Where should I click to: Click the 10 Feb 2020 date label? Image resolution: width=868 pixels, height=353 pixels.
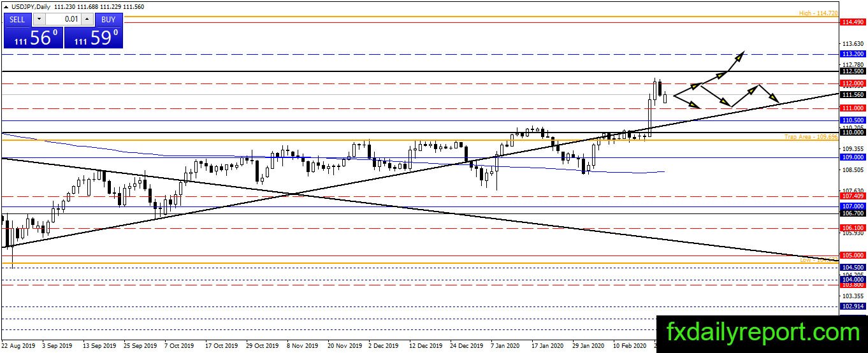[x=630, y=347]
